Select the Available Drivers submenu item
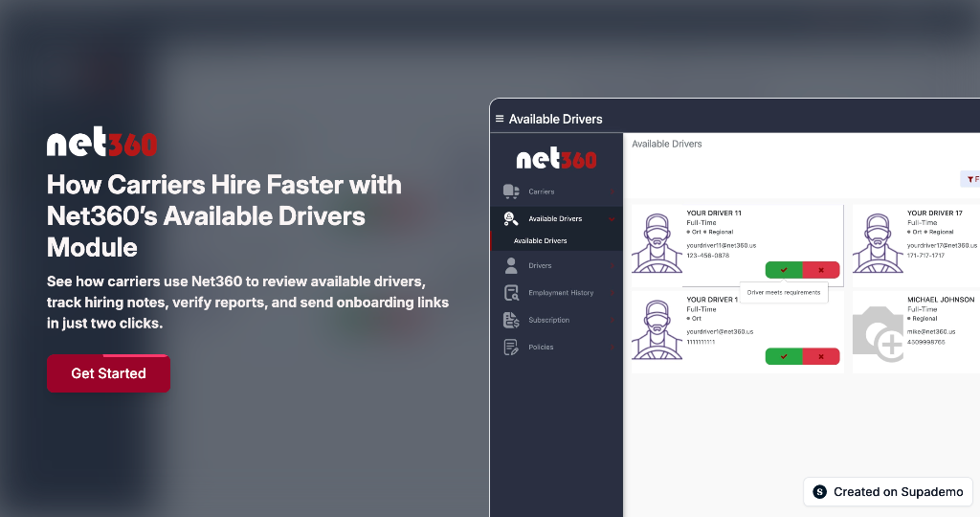This screenshot has width=980, height=517. (x=556, y=240)
